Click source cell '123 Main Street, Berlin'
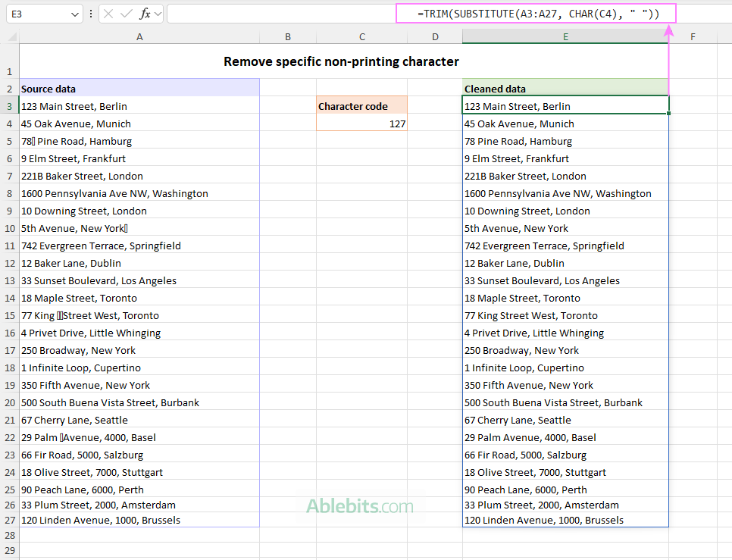 (x=139, y=105)
